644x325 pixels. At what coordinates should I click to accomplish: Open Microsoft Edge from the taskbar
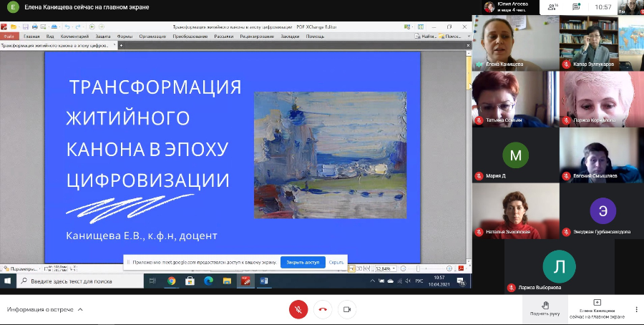coord(209,281)
